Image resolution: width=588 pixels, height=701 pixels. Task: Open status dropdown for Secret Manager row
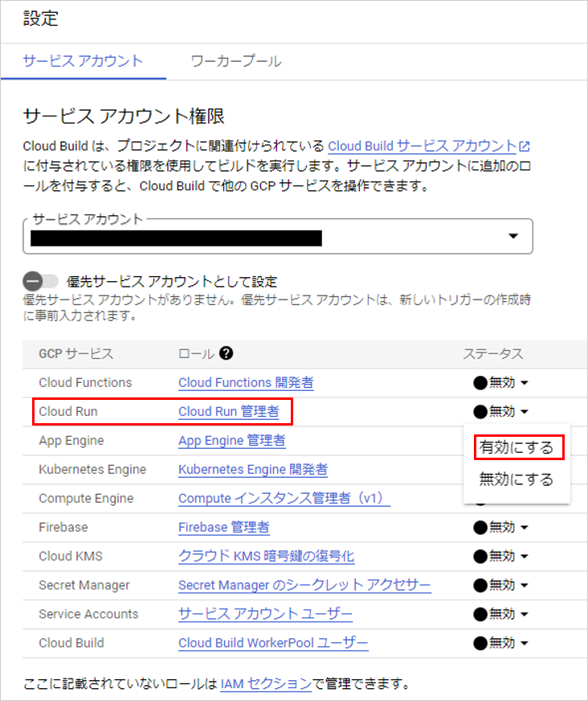tap(500, 585)
